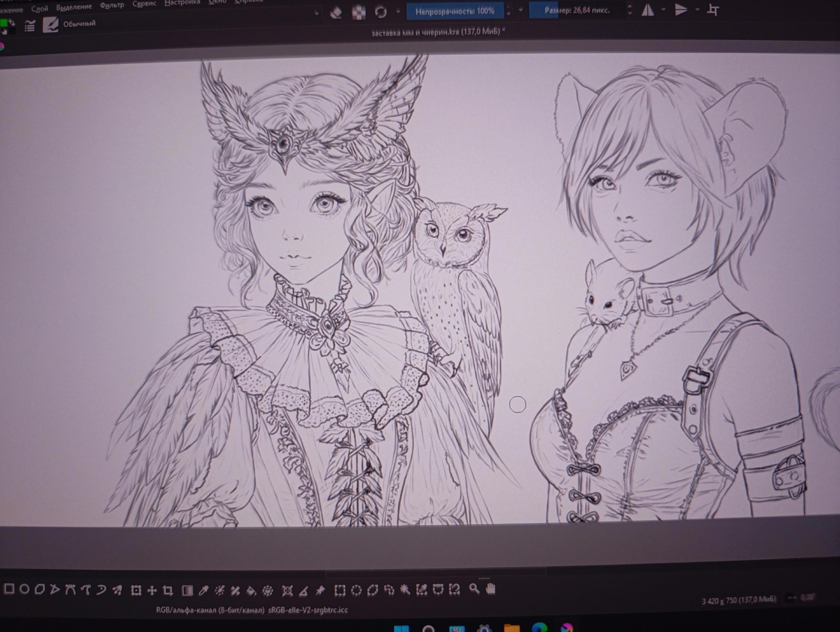
Task: Toggle preserve alpha checkerboard button
Action: pyautogui.click(x=359, y=13)
